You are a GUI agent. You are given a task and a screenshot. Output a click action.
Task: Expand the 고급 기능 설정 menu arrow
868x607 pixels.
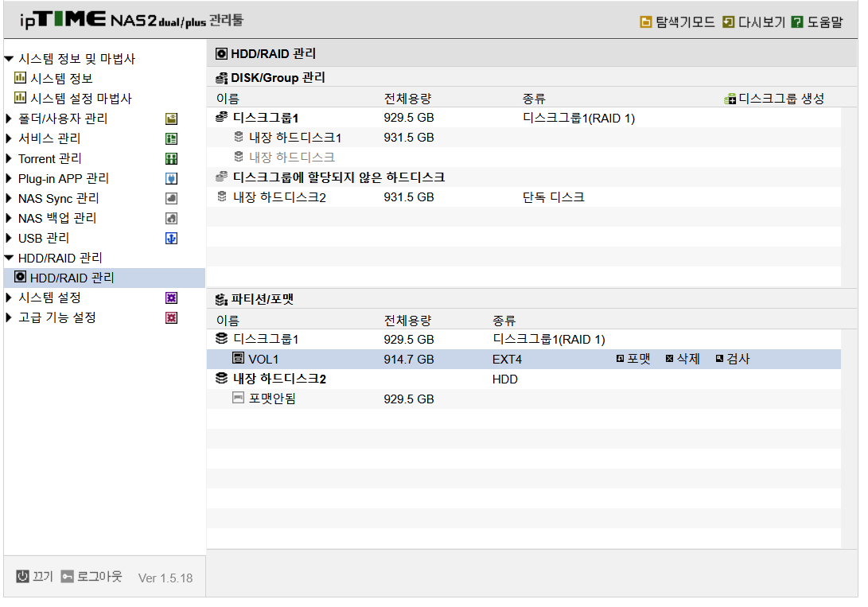8,317
